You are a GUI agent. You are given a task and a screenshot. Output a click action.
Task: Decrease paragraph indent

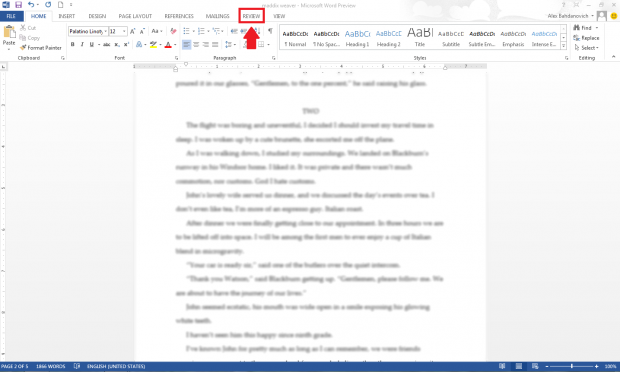234,31
